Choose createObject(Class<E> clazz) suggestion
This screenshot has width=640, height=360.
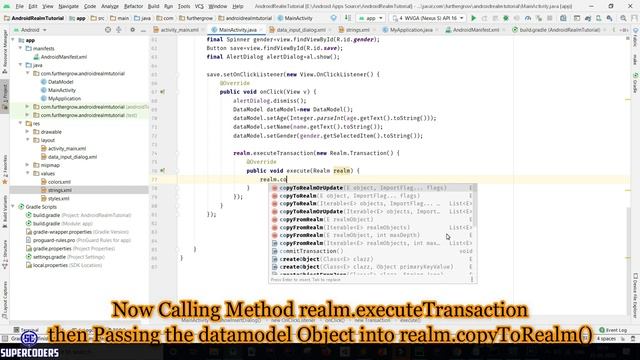click(x=371, y=259)
